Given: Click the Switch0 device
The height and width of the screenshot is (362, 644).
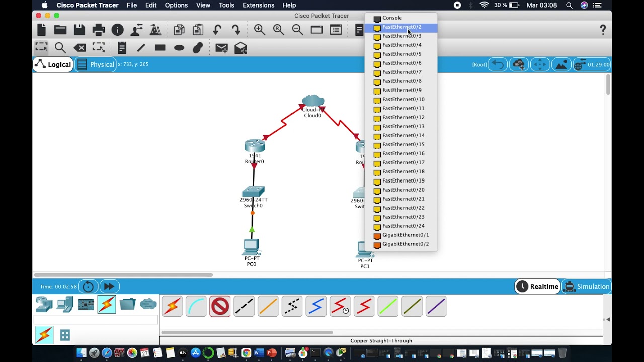Looking at the screenshot, I should [x=253, y=192].
